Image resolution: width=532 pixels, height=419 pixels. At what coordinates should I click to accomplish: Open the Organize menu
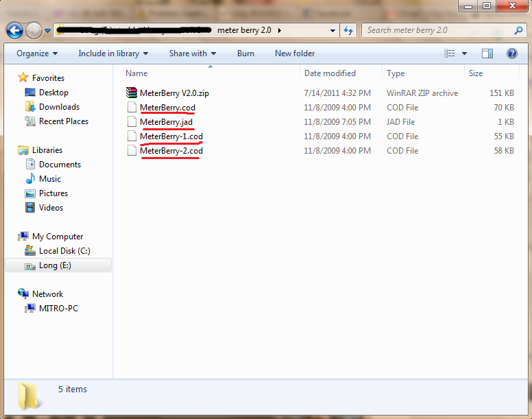pos(37,53)
